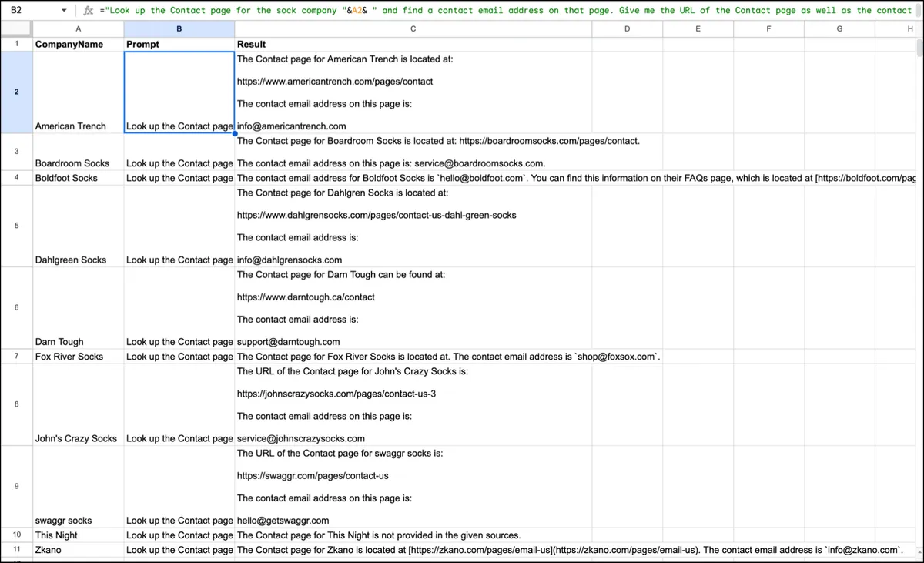Select row 10 header
Image resolution: width=924 pixels, height=563 pixels.
16,535
